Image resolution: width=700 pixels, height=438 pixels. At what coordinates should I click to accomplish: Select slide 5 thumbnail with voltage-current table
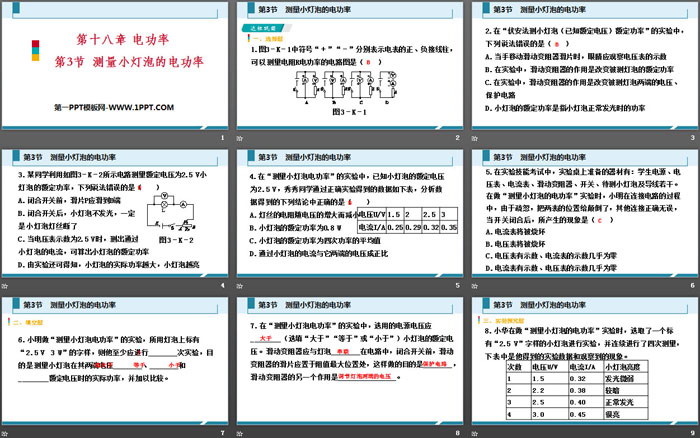[x=350, y=213]
